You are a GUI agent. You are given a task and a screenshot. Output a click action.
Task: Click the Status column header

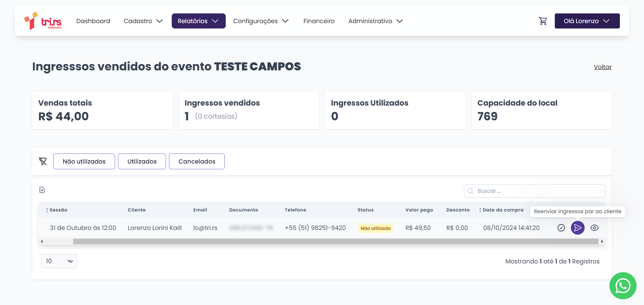tap(366, 210)
